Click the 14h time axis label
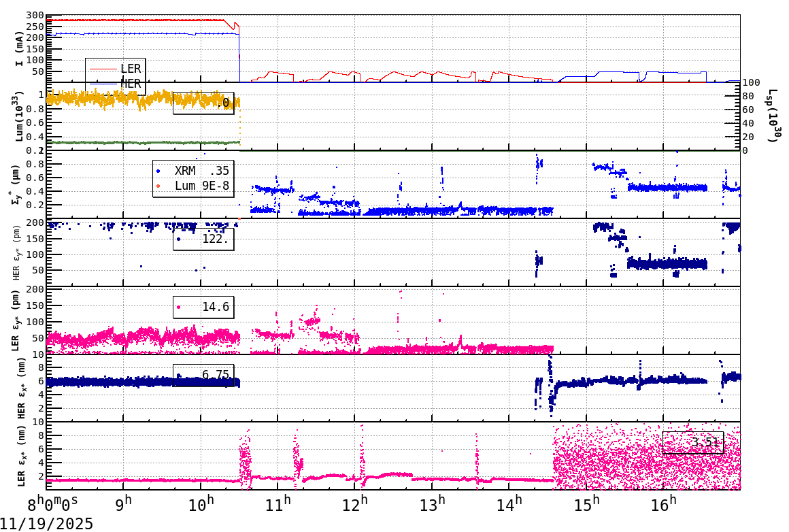789x532 pixels. (509, 504)
